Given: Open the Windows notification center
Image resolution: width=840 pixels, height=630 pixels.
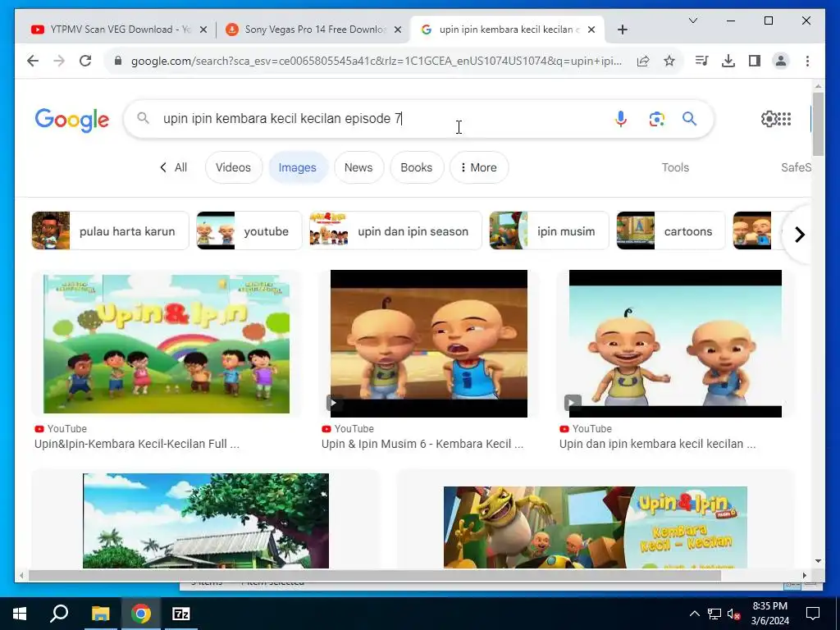Looking at the screenshot, I should [x=813, y=614].
